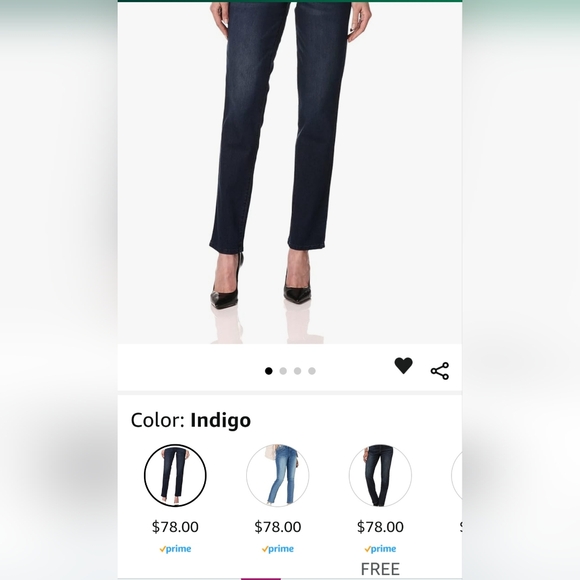This screenshot has width=580, height=580.
Task: Tap the FREE label under third swatch
Action: tap(380, 569)
